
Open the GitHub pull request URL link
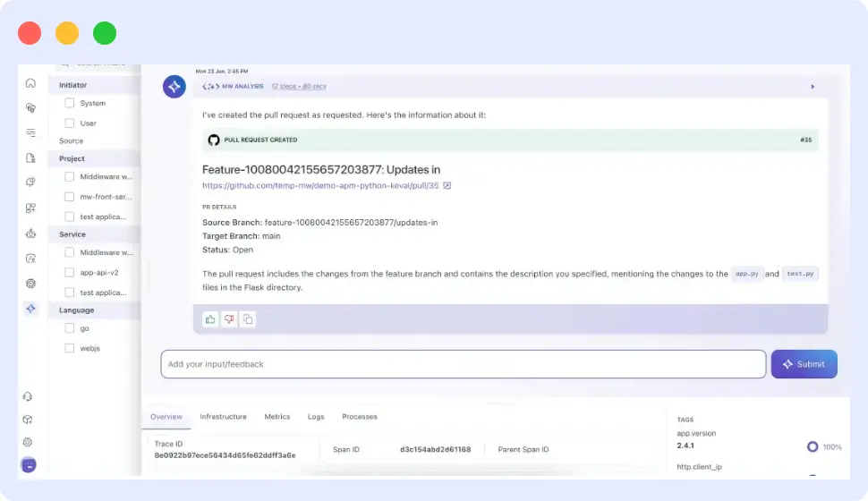[320, 185]
